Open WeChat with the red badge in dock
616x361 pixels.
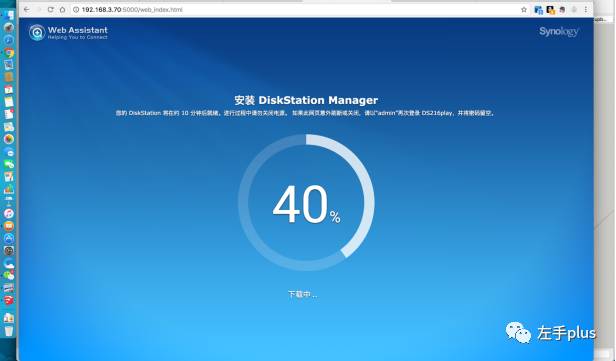[9, 275]
